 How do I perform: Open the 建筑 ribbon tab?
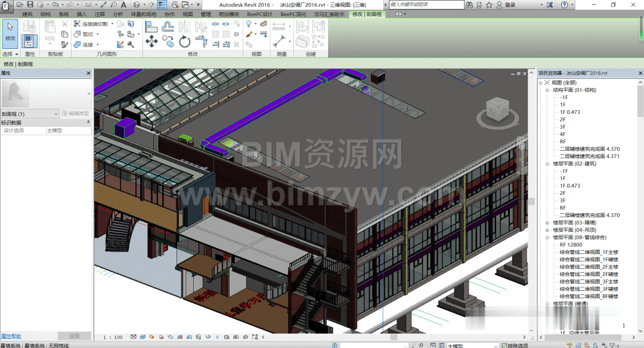point(27,14)
